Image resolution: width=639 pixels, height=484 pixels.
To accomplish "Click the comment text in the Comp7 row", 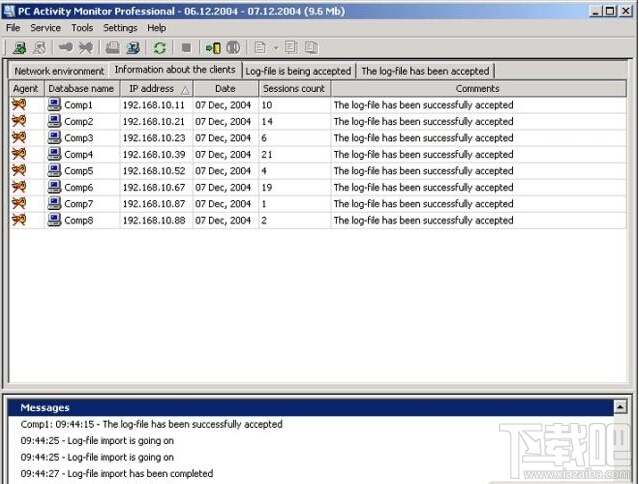I will click(423, 204).
